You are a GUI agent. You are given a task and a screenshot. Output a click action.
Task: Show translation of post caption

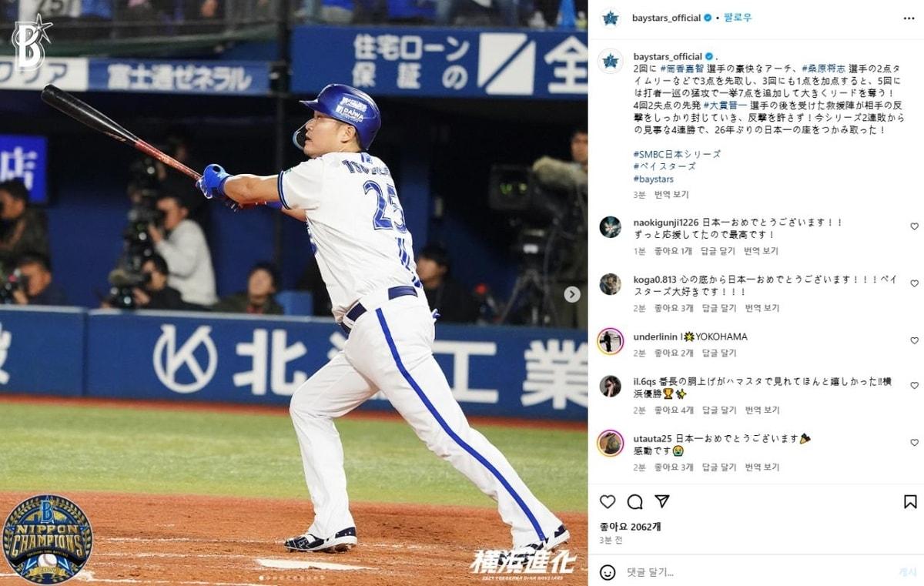[x=671, y=195]
